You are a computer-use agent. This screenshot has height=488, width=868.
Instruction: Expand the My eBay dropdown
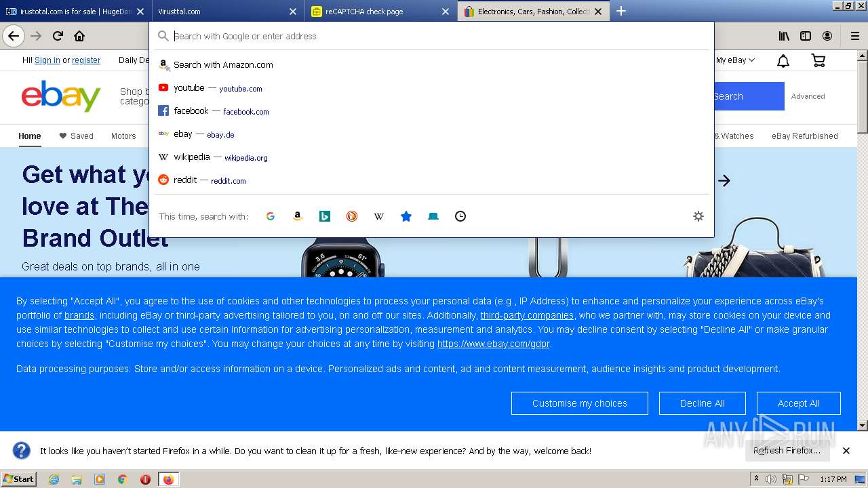click(x=736, y=60)
